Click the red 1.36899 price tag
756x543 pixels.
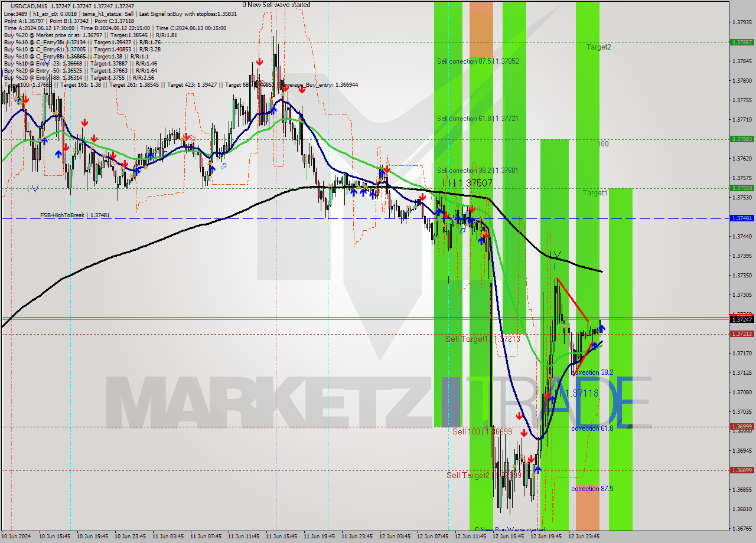pos(741,470)
